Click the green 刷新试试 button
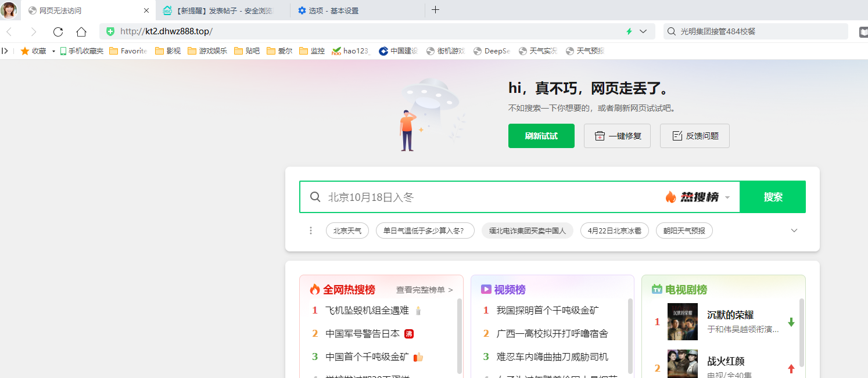868x378 pixels. [541, 135]
